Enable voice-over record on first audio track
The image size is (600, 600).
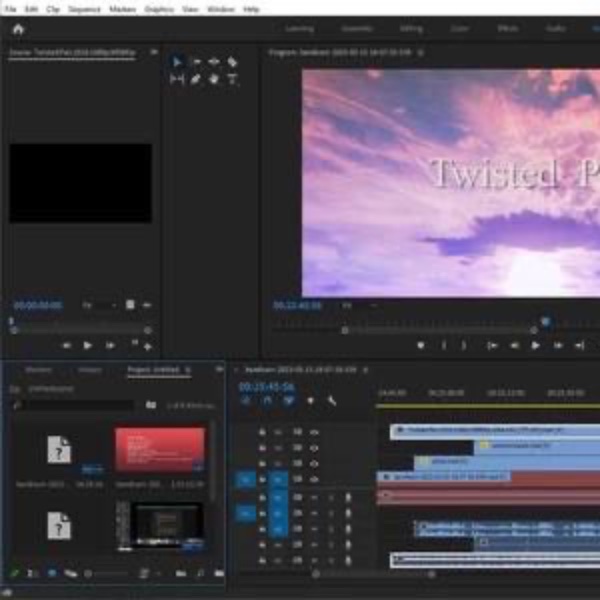pos(348,497)
